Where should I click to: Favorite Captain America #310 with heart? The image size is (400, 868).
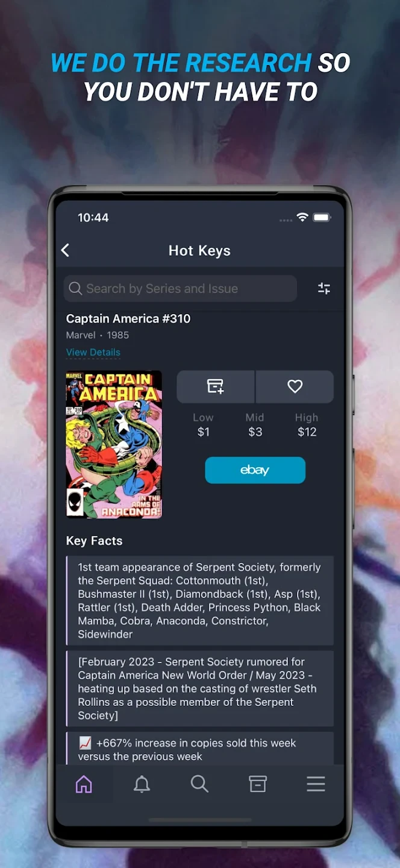295,386
